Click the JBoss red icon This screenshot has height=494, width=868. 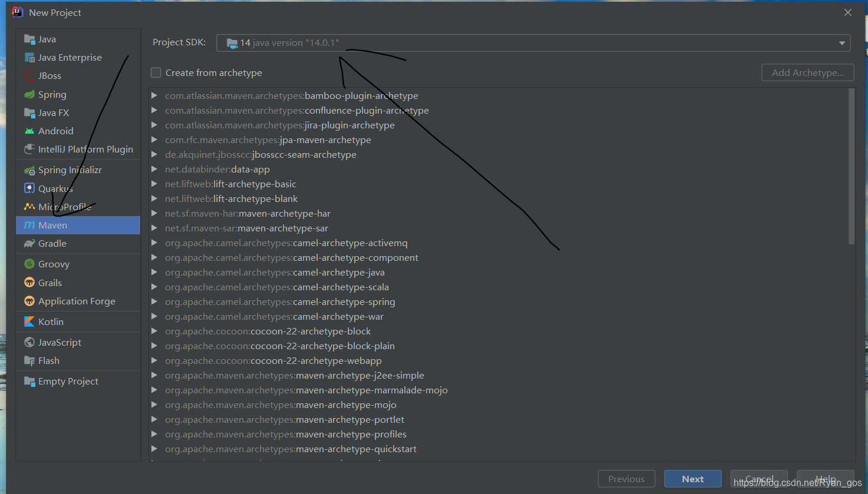coord(29,76)
